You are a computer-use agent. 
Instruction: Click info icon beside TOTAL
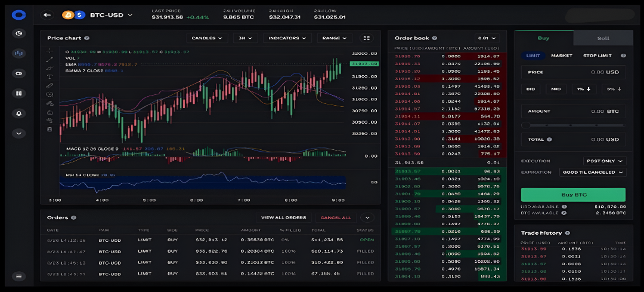coord(549,139)
